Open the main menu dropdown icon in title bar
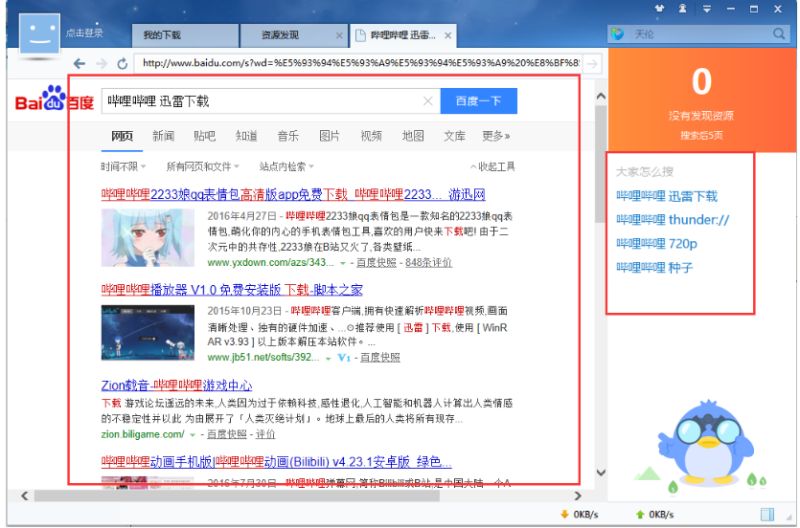 [707, 9]
